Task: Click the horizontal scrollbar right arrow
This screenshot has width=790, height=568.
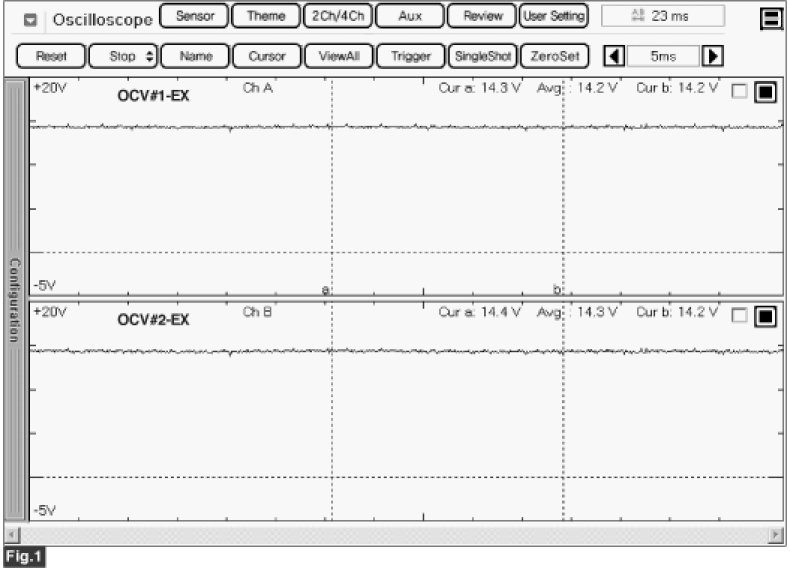Action: point(776,535)
